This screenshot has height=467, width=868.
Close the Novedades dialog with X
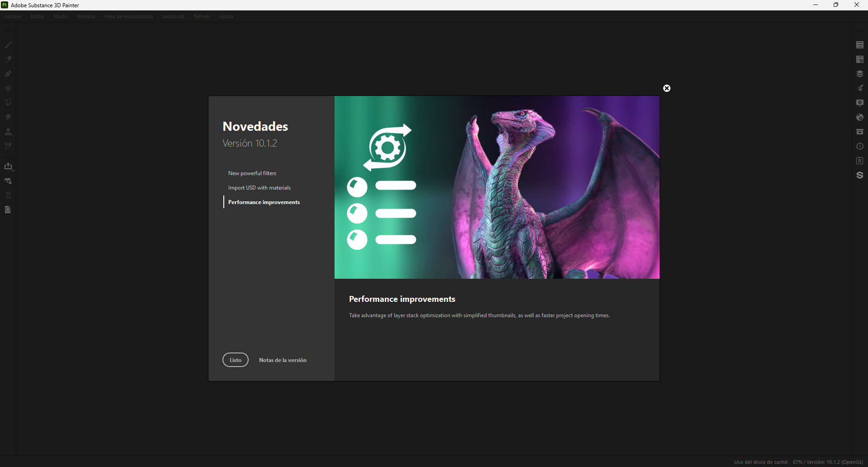(x=667, y=88)
